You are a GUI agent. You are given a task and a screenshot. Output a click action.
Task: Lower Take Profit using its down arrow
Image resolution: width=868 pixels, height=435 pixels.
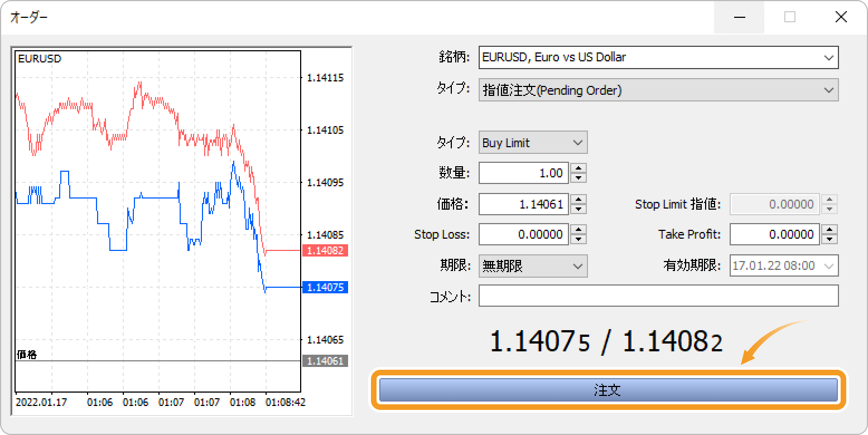tap(830, 239)
